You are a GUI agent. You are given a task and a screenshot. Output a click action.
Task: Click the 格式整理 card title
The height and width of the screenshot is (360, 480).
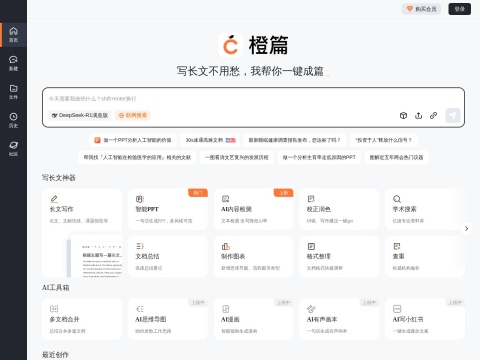pos(319,256)
